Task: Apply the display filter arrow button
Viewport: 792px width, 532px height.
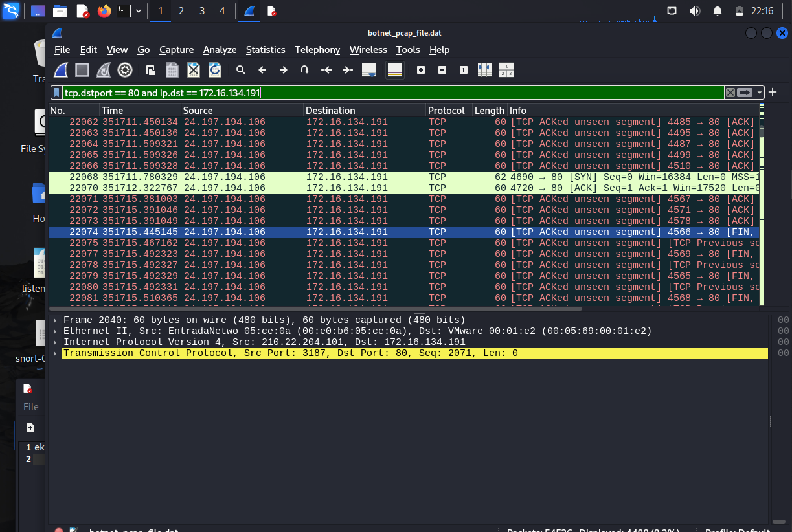Action: [745, 93]
